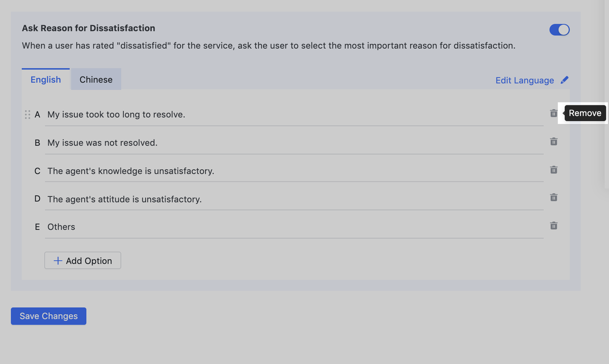Disable the Ask Reason for Dissatisfaction toggle

coord(559,30)
